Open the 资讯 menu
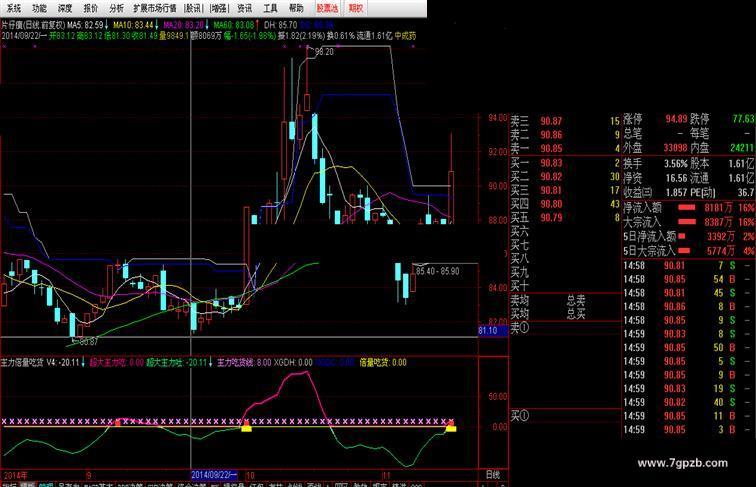756x487 pixels. [x=244, y=8]
